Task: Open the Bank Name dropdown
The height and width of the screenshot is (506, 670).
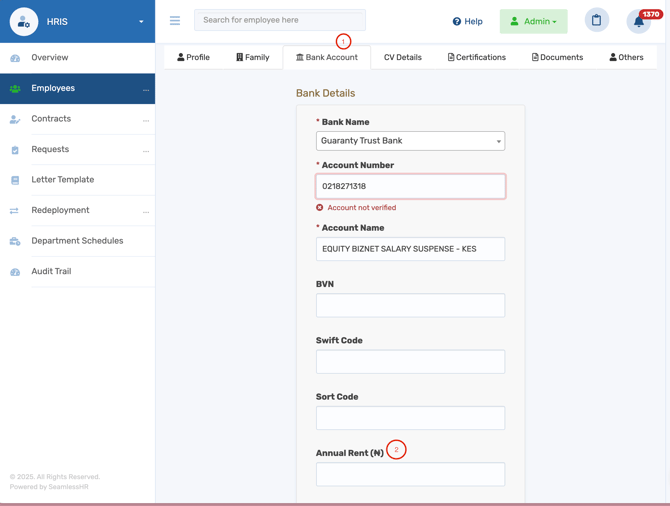Action: click(x=410, y=141)
